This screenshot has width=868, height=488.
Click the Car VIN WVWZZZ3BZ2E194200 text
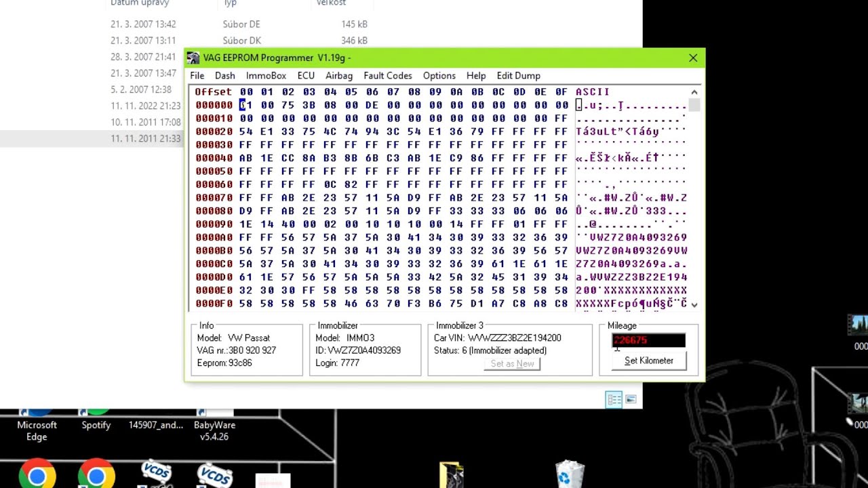[x=497, y=338]
